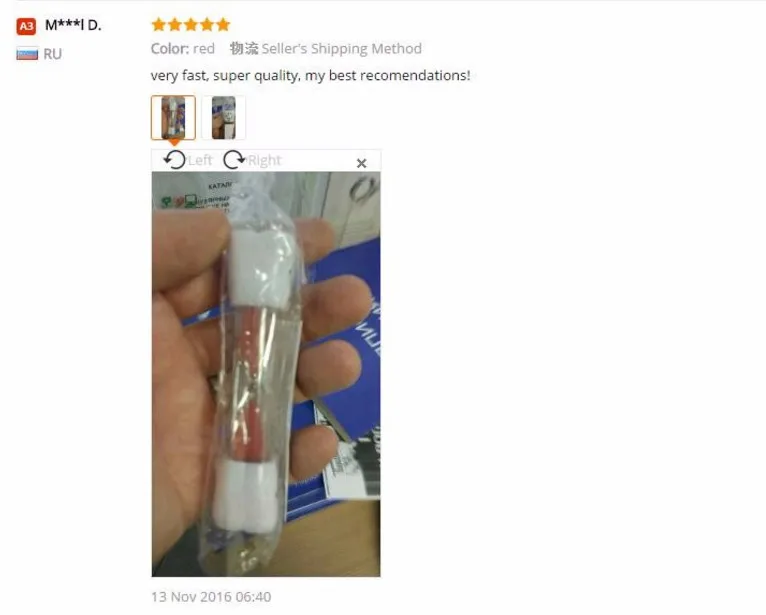Select the fifth star in the rating

223,24
